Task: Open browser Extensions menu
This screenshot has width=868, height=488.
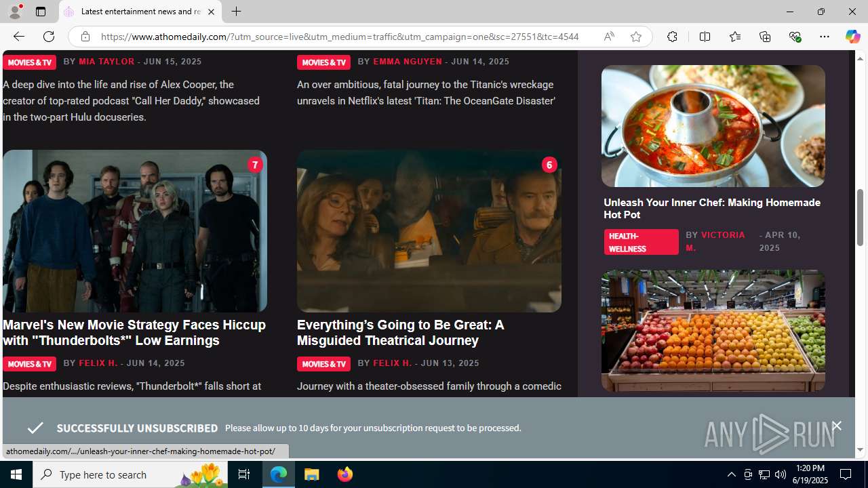Action: (672, 37)
